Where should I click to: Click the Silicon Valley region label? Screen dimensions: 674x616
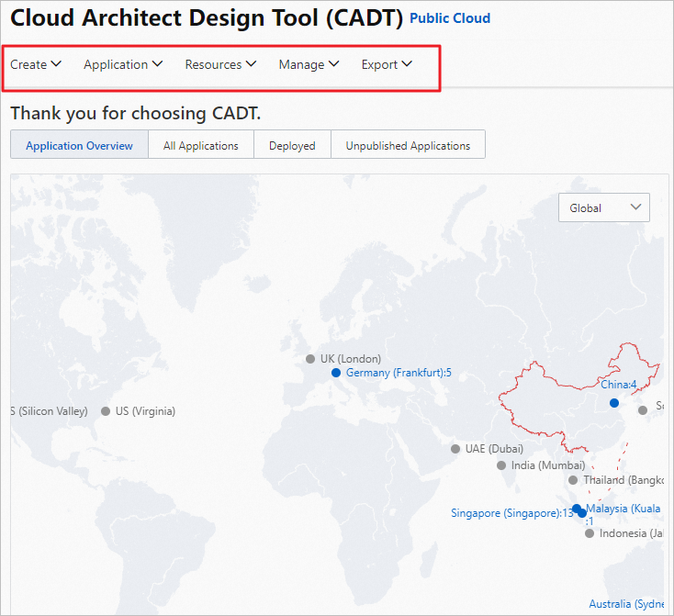coord(50,411)
